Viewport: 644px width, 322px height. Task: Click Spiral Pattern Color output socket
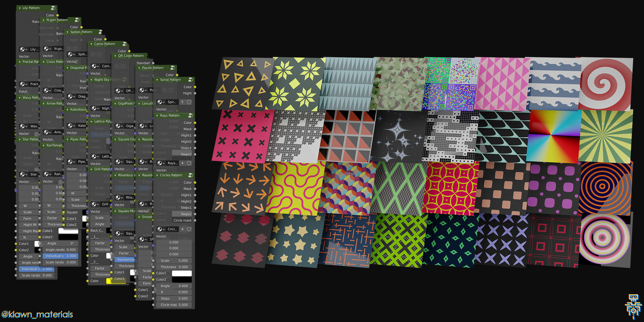click(195, 87)
